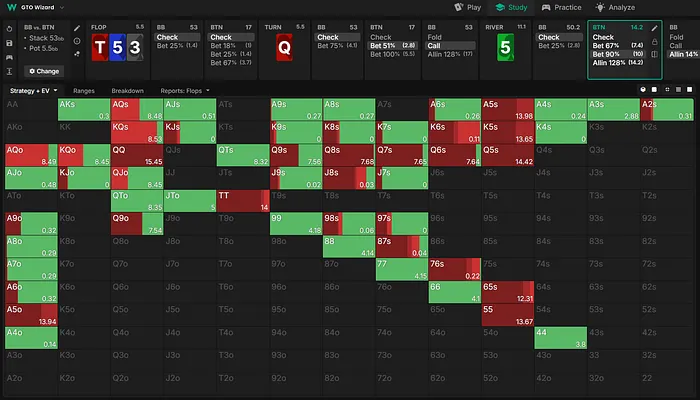The width and height of the screenshot is (700, 400).
Task: Click the QQ hand cell in grid
Action: tap(135, 151)
